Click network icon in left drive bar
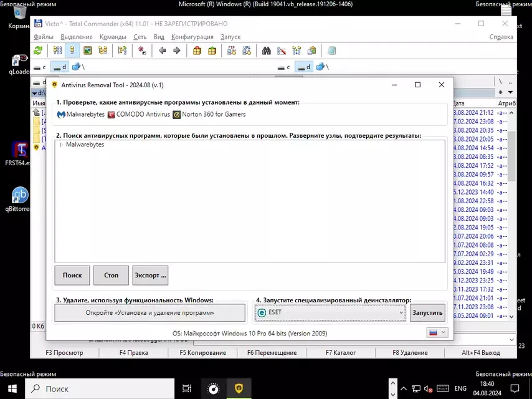The height and width of the screenshot is (399, 532). tap(76, 67)
